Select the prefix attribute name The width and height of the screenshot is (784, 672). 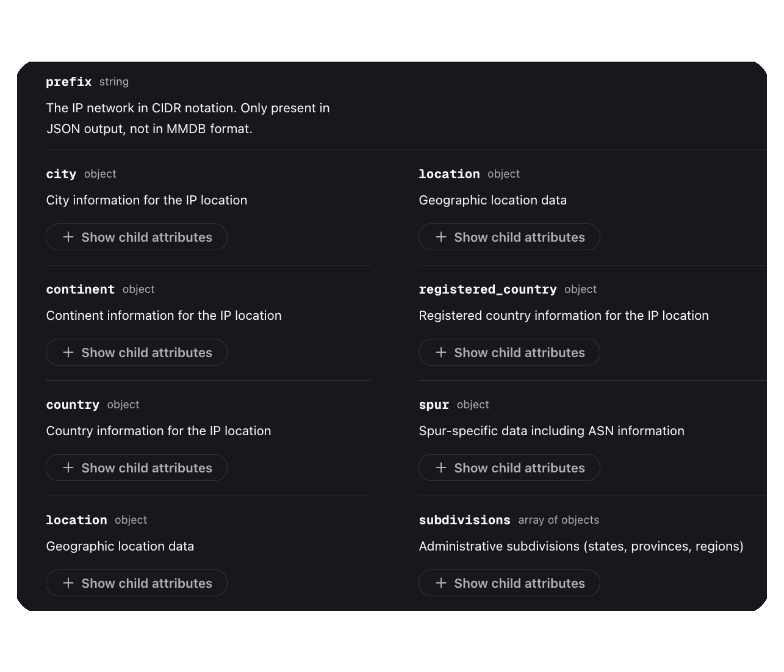[69, 82]
